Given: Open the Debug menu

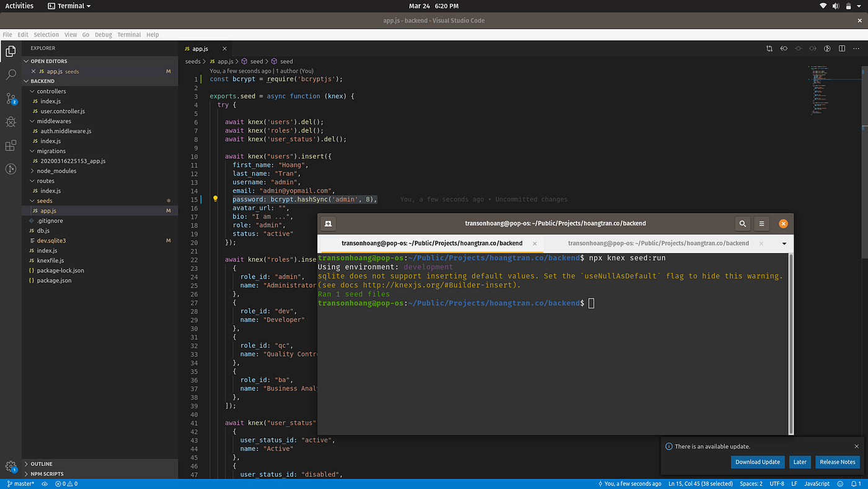Looking at the screenshot, I should point(103,35).
